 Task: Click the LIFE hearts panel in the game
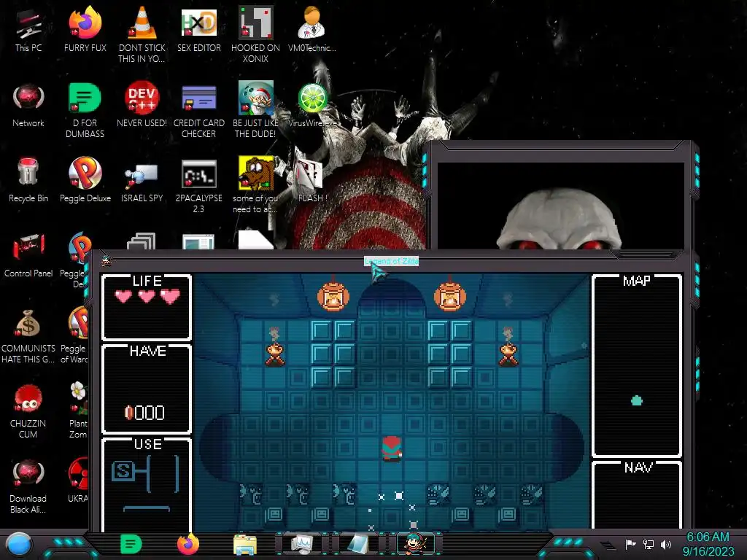point(147,307)
